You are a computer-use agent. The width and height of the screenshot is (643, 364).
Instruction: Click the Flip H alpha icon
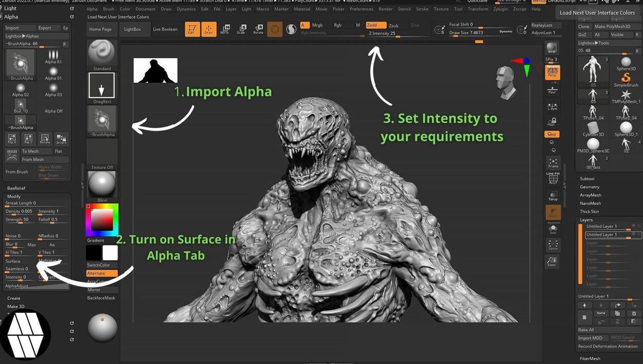pos(12,139)
